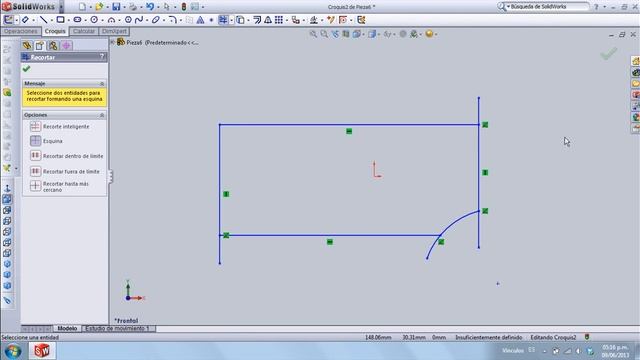Click the SolidWorks Resources task pane icon

pyautogui.click(x=636, y=61)
